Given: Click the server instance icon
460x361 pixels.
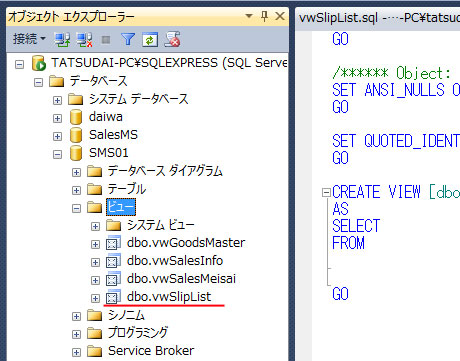Looking at the screenshot, I should coord(39,63).
